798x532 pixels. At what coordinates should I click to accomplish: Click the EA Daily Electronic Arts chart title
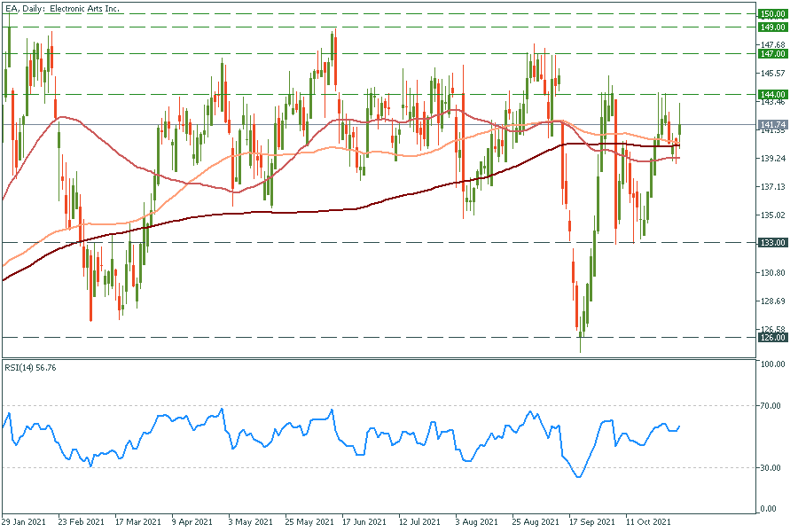(62, 9)
